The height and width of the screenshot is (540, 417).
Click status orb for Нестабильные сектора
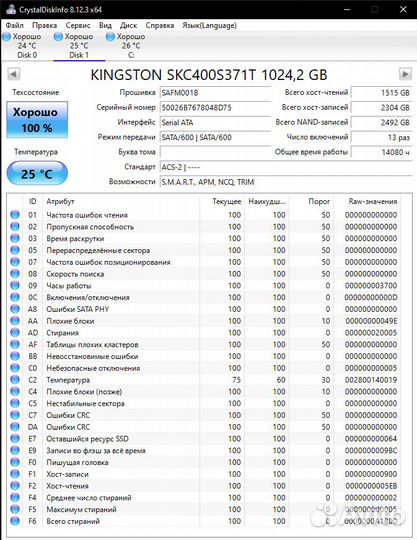tap(15, 403)
